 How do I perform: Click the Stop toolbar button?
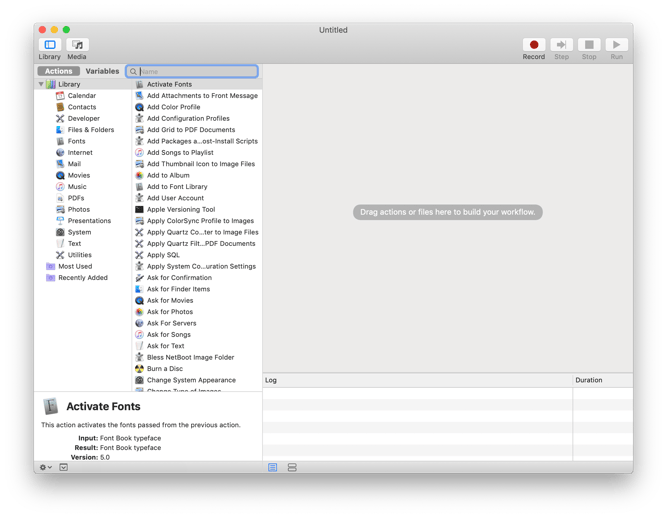click(589, 45)
